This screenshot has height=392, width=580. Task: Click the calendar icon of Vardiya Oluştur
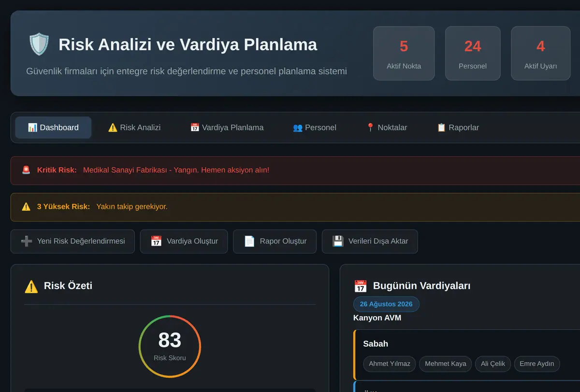click(156, 241)
